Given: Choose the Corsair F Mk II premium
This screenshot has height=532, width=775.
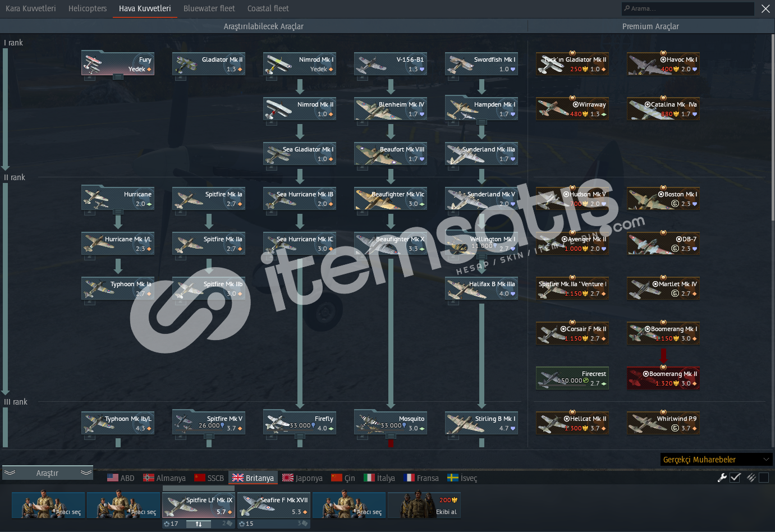Looking at the screenshot, I should [572, 333].
